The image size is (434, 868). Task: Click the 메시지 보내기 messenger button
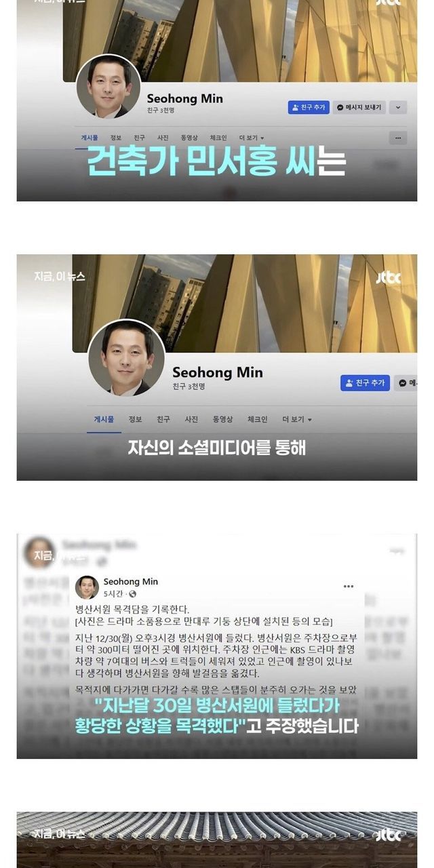359,107
